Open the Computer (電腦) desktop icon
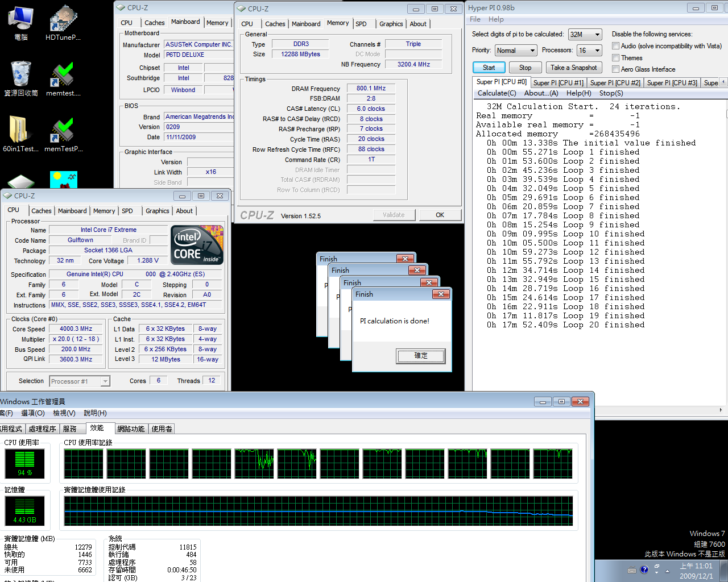 21,23
